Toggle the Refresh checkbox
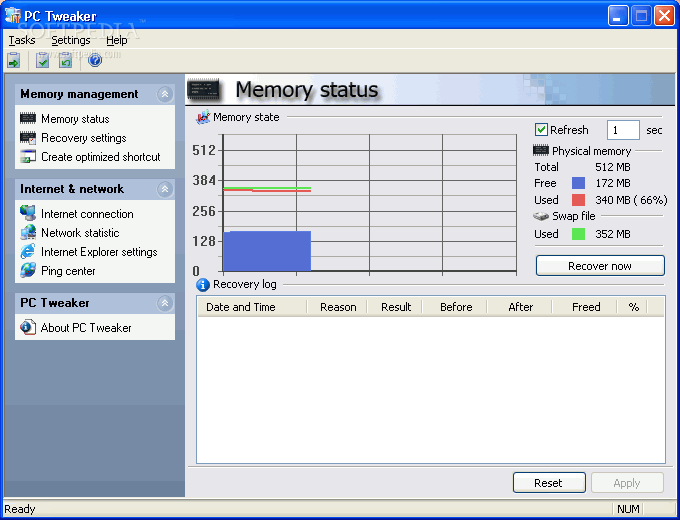Image resolution: width=680 pixels, height=520 pixels. click(541, 130)
